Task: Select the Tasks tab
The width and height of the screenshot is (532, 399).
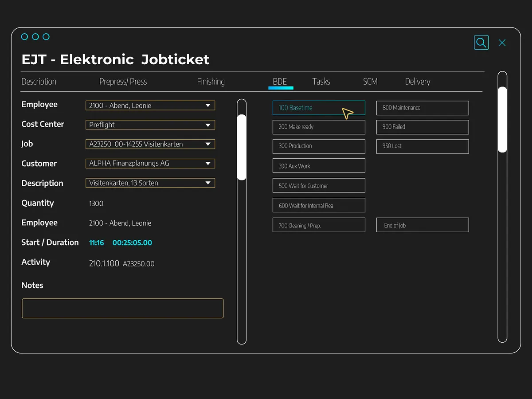Action: tap(321, 82)
